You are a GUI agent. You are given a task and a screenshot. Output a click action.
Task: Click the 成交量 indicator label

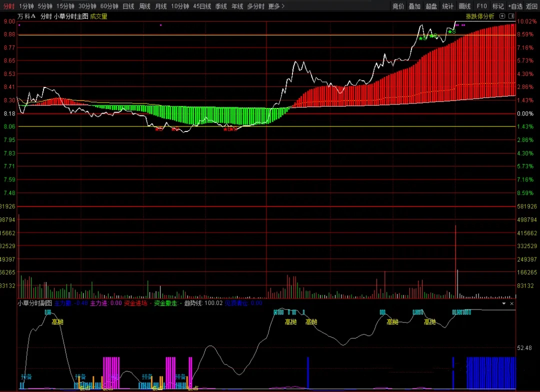tap(98, 16)
